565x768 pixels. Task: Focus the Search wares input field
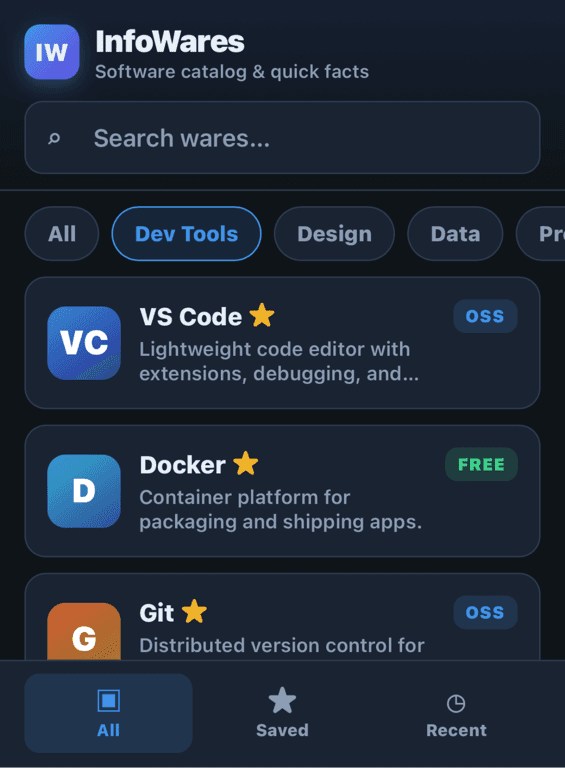[282, 138]
